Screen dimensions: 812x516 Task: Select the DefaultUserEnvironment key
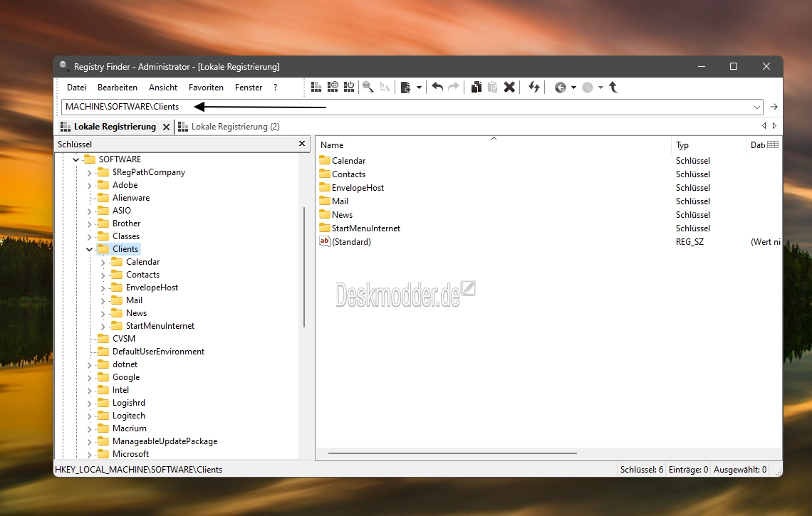(158, 352)
